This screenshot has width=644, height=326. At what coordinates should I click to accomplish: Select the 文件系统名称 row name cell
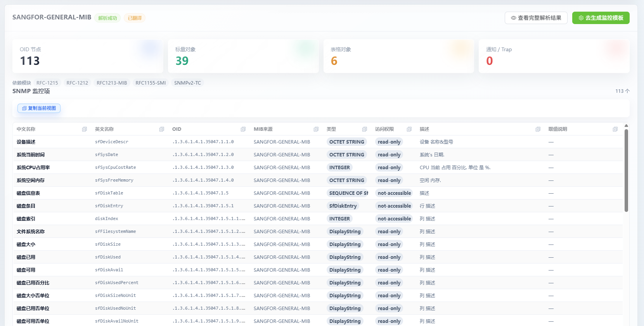[31, 232]
